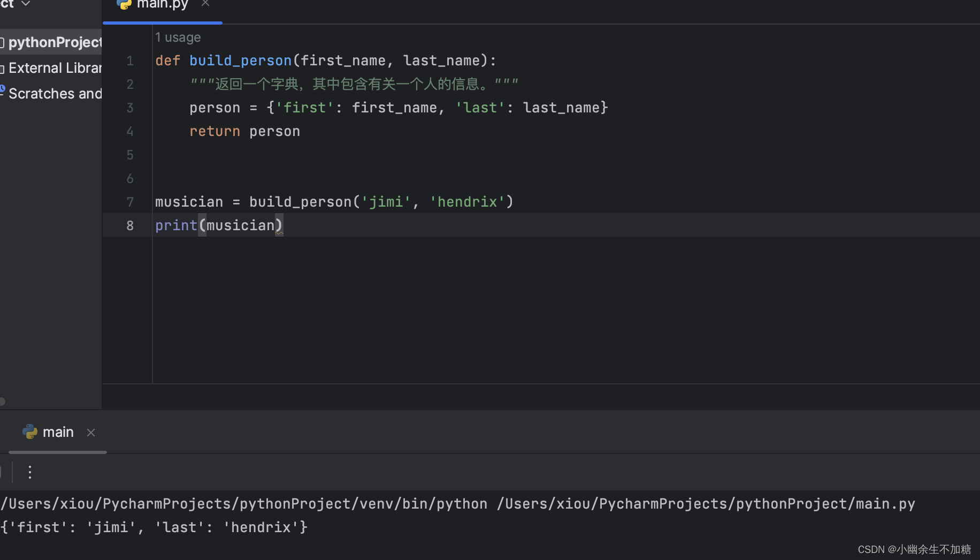This screenshot has height=560, width=980.
Task: Close the main run tab
Action: [x=91, y=433]
